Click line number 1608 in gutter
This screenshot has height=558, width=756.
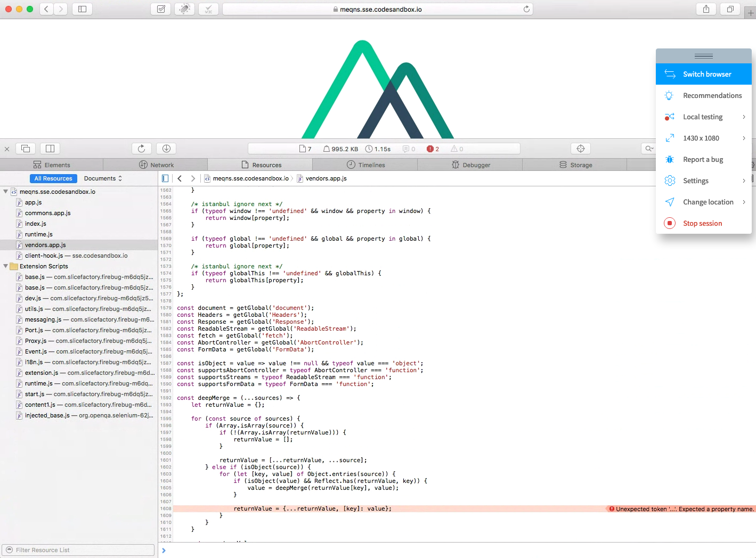(x=166, y=508)
